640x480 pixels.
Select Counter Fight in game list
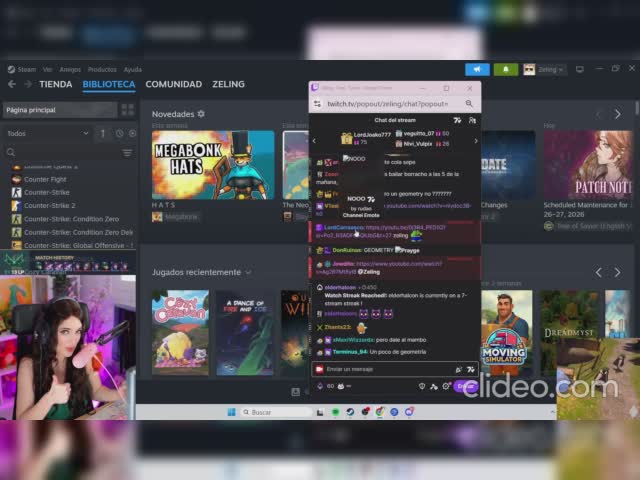45,179
